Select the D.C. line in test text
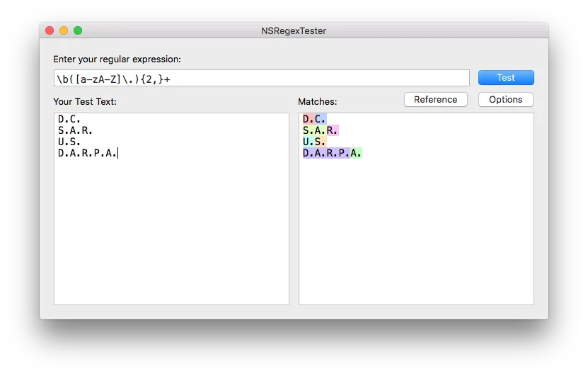 [69, 120]
